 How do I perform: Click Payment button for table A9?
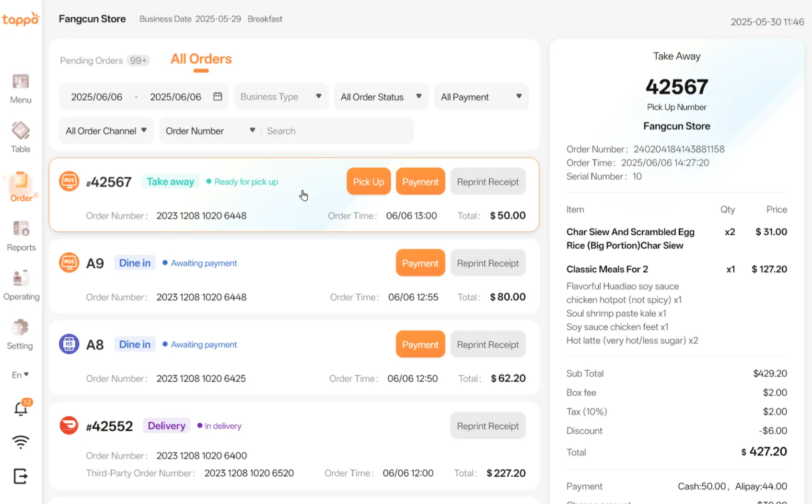(x=420, y=263)
